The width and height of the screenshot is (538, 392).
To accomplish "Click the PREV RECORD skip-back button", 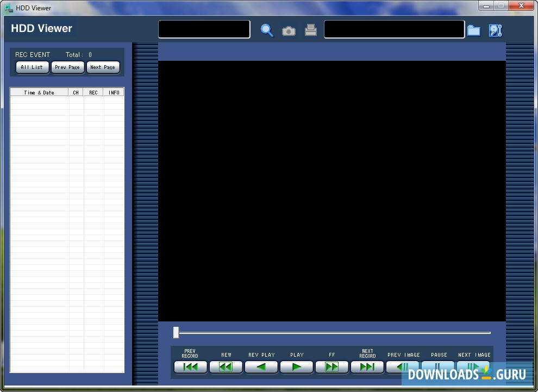I will [x=190, y=367].
